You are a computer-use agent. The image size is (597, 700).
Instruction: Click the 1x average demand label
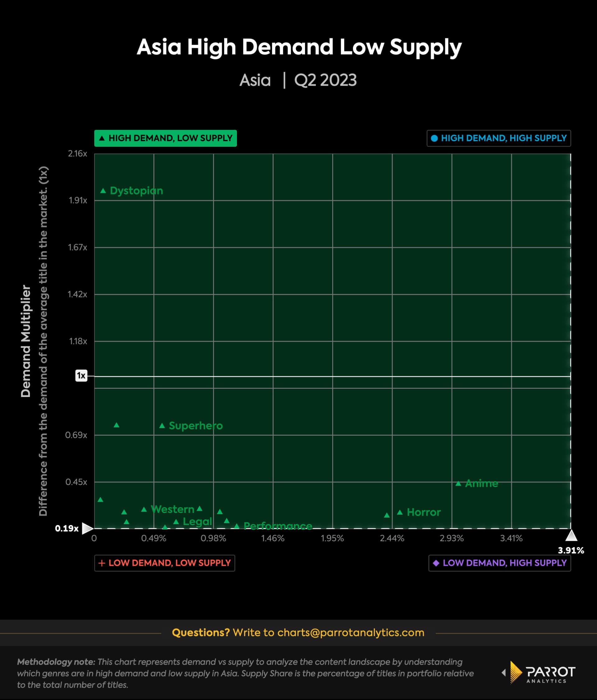pyautogui.click(x=81, y=376)
